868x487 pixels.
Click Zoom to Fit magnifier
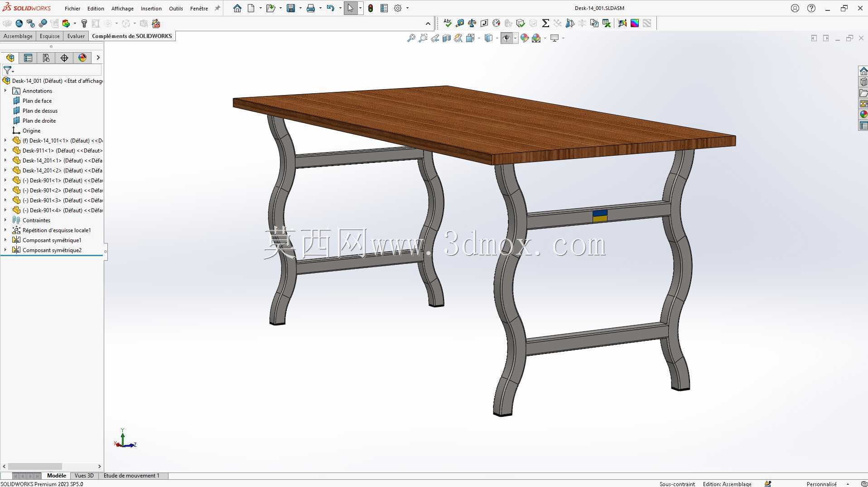pos(411,38)
